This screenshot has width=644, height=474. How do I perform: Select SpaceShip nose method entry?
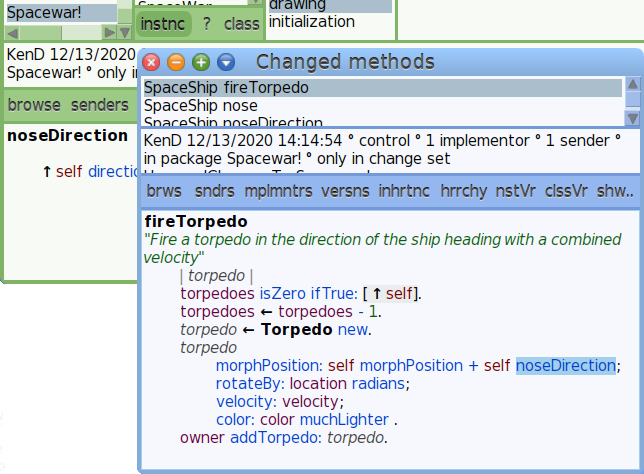(x=200, y=106)
